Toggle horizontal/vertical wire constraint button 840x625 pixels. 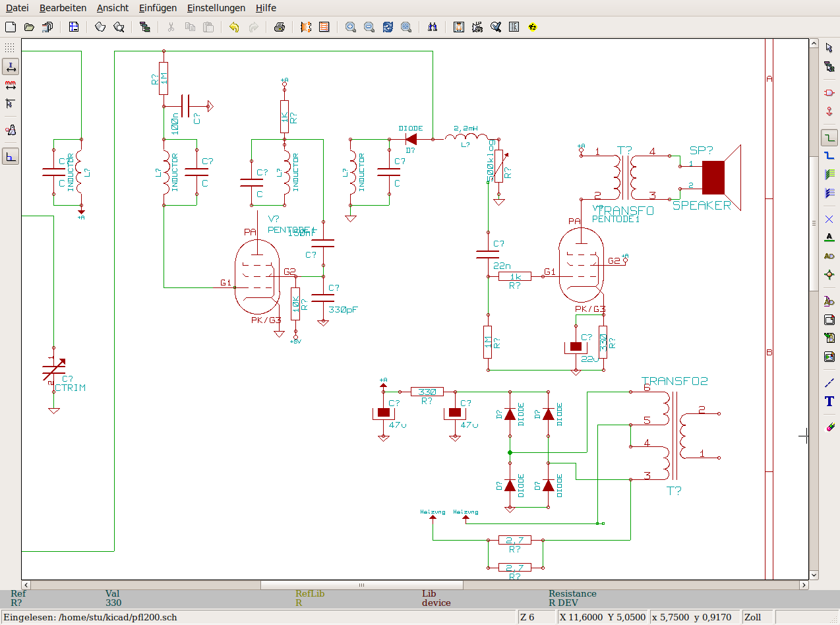(10, 157)
